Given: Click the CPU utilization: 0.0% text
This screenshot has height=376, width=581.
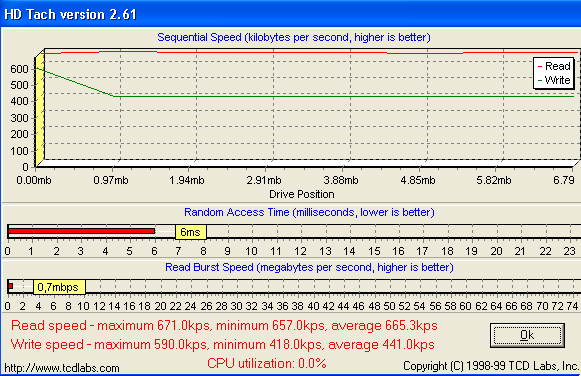Looking at the screenshot, I should click(x=267, y=363).
